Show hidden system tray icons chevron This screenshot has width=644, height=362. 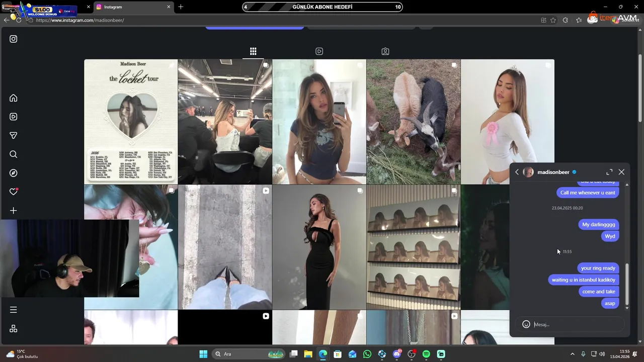click(572, 354)
